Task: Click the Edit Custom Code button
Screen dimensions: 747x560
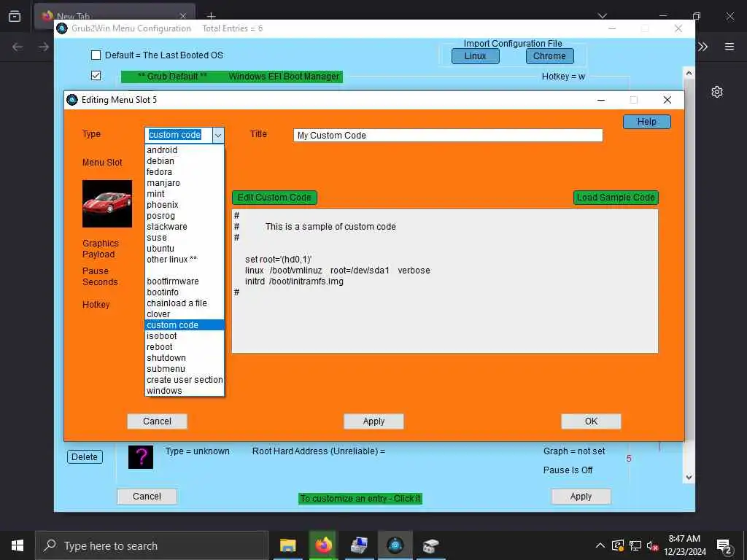Action: 274,198
